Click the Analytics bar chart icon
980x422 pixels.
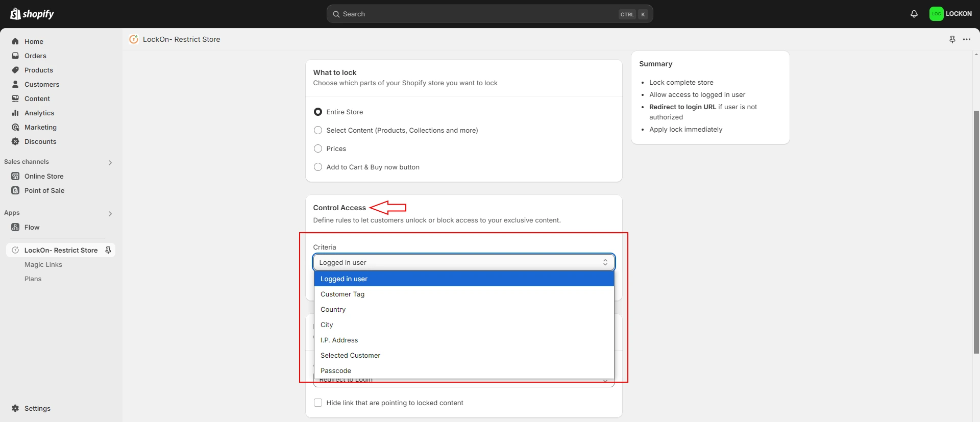tap(15, 113)
